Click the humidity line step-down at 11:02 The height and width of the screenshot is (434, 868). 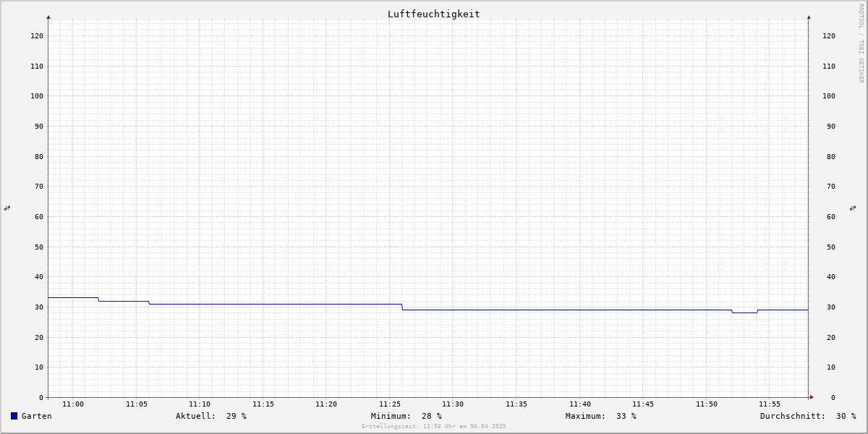[x=98, y=299]
